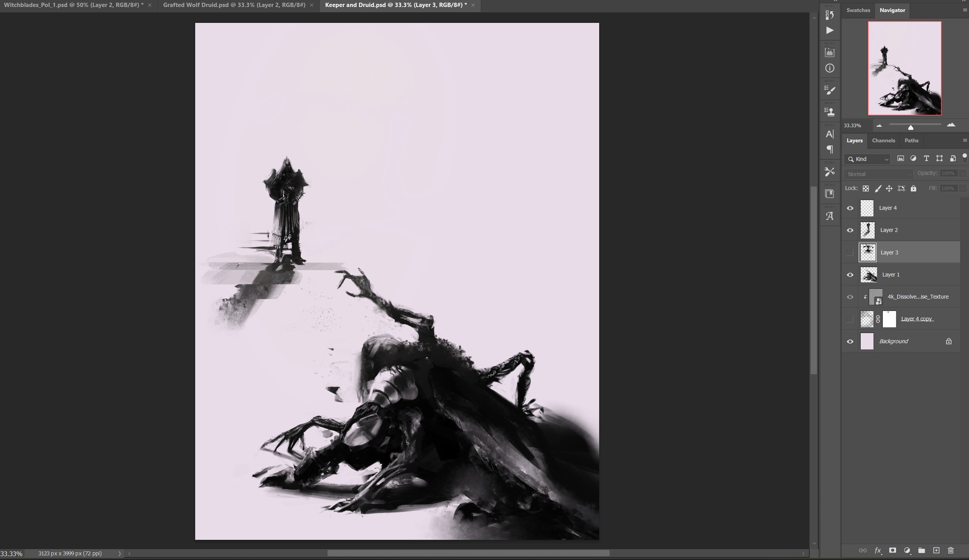The width and height of the screenshot is (969, 560).
Task: Click the lock all padlock icon
Action: coord(914,188)
